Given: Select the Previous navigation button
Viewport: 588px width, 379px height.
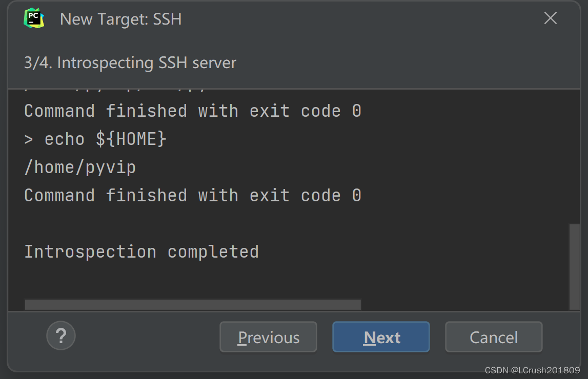Looking at the screenshot, I should point(268,336).
